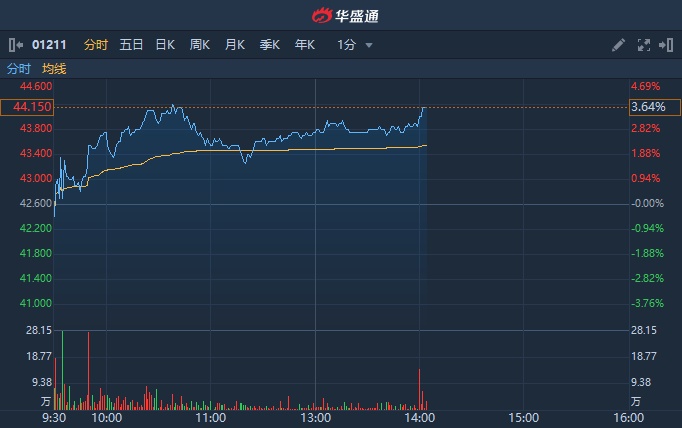The image size is (682, 428).
Task: Open the 日K chart tab
Action: [165, 45]
